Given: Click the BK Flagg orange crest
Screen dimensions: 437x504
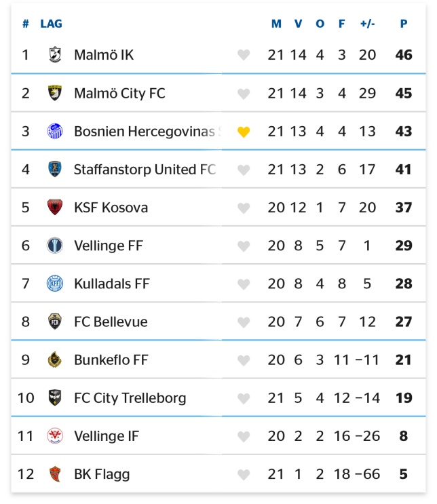Looking at the screenshot, I should pos(55,474).
